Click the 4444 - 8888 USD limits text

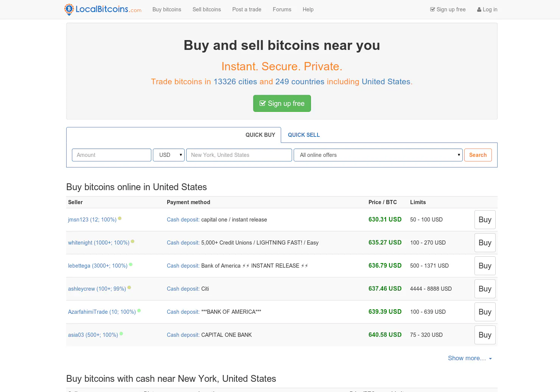point(431,289)
